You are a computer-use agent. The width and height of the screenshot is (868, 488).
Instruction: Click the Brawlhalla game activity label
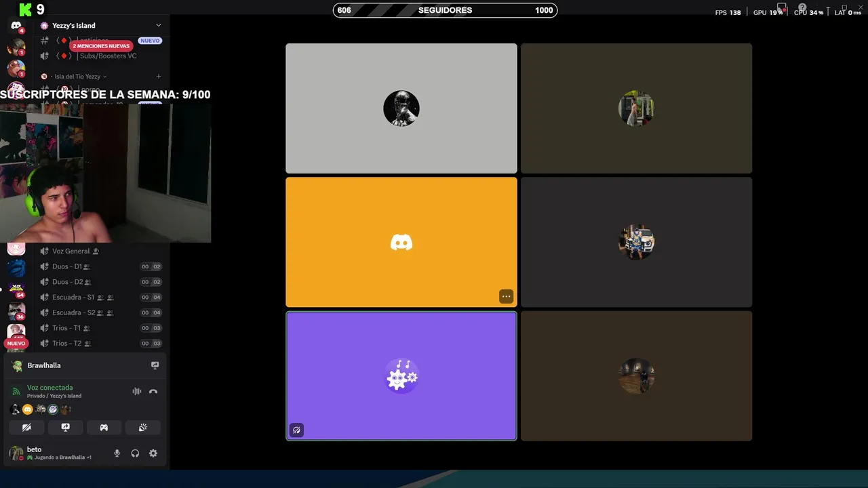coord(44,365)
